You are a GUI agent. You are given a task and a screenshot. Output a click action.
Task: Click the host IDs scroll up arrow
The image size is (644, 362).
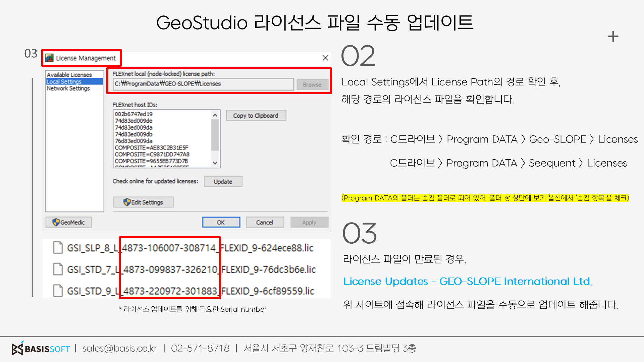coord(215,115)
